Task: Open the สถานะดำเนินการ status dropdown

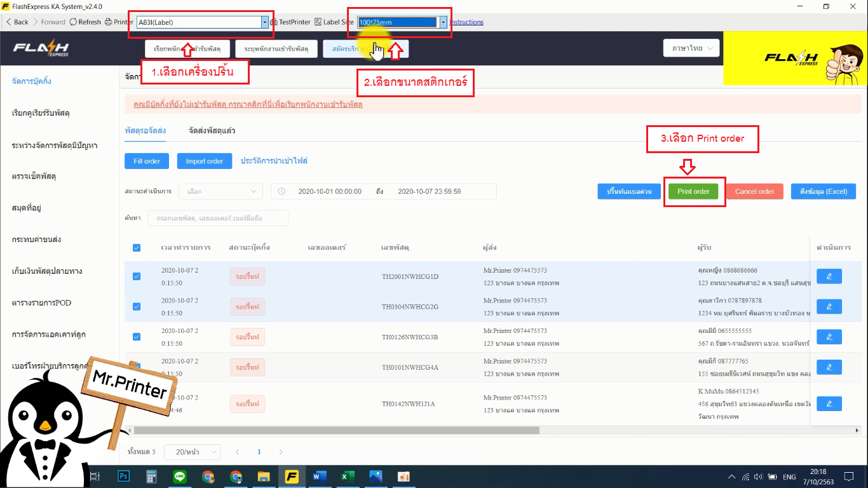Action: click(x=220, y=191)
